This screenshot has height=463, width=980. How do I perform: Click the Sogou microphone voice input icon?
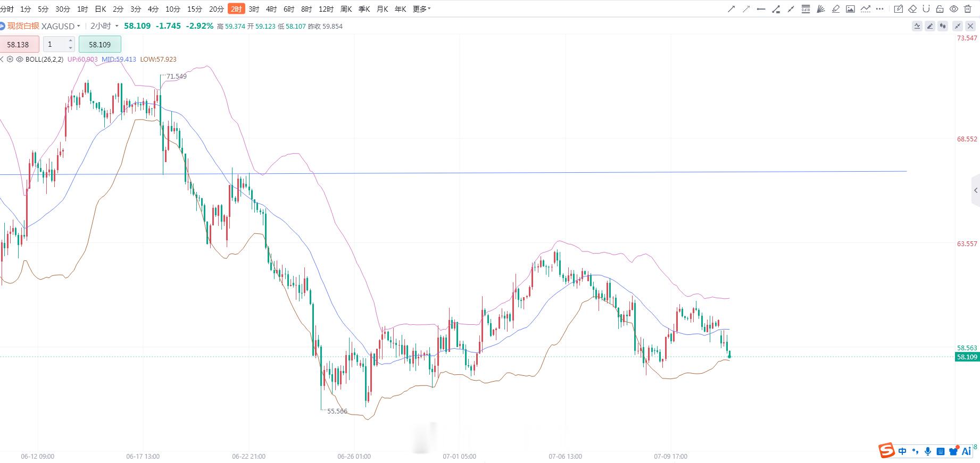click(928, 451)
